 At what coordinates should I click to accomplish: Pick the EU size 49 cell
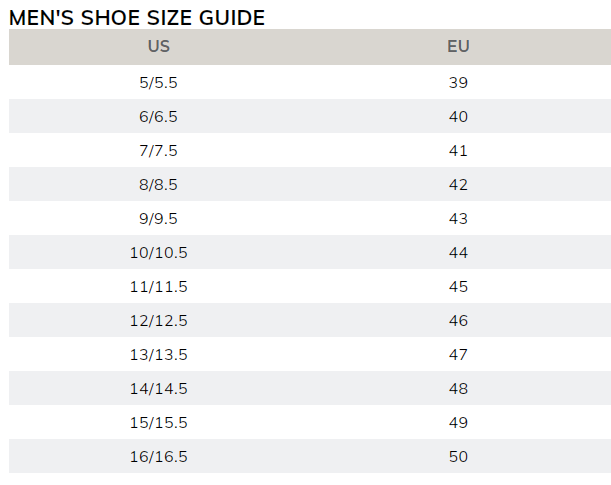[x=458, y=423]
